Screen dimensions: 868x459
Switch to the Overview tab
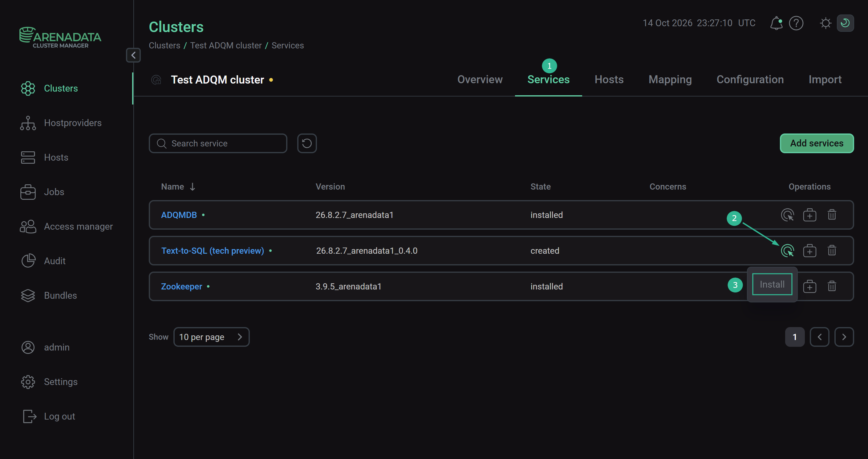(480, 80)
